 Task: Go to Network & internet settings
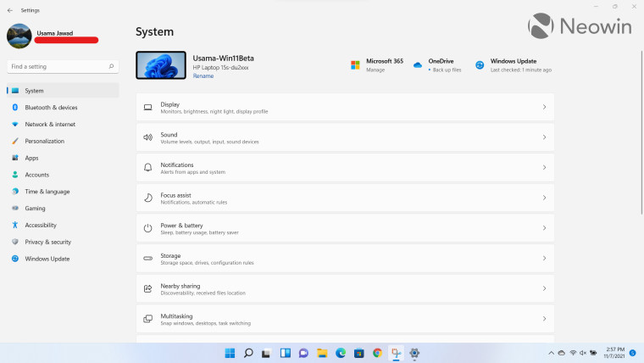(63, 124)
